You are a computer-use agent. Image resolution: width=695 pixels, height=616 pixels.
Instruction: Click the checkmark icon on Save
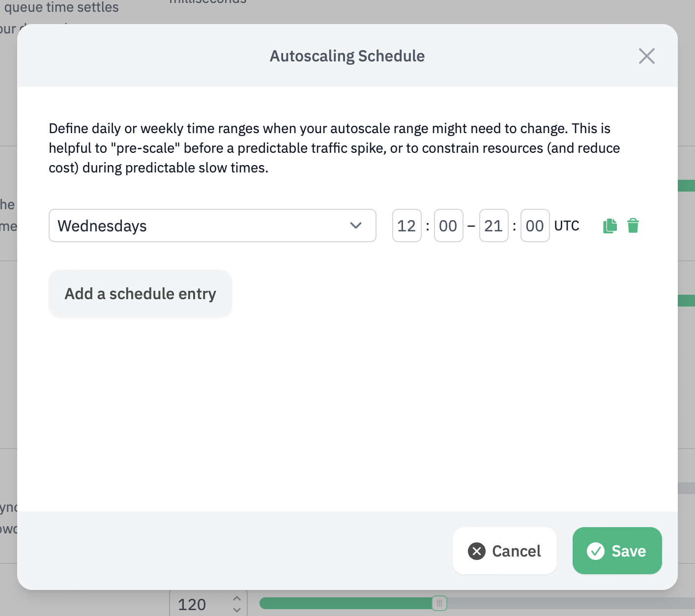click(x=596, y=551)
